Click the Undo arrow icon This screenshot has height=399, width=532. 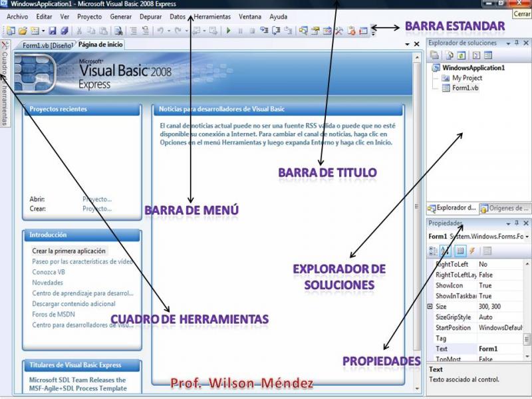[160, 31]
